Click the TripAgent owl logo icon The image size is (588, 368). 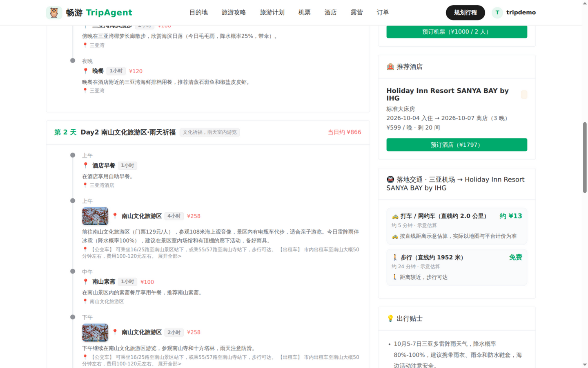[54, 13]
